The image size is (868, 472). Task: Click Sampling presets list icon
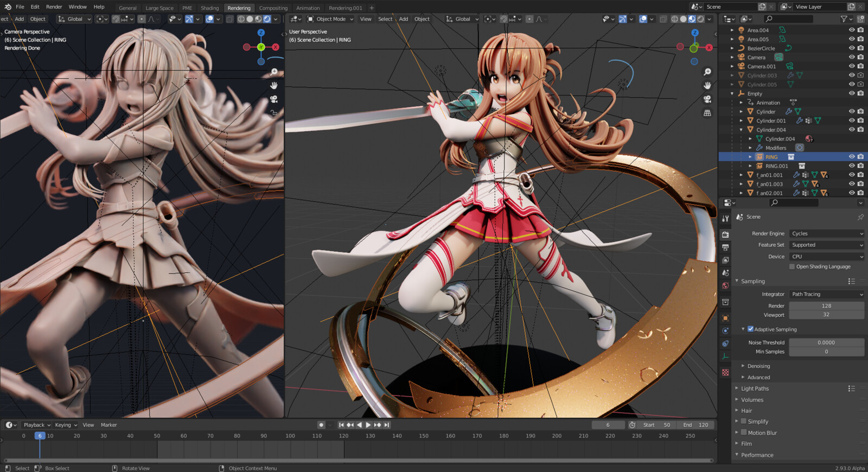[x=851, y=281]
